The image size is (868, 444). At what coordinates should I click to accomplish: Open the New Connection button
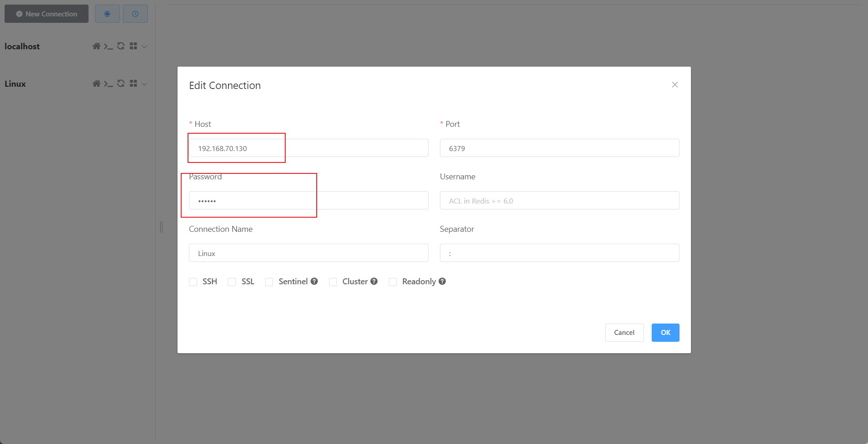(47, 14)
